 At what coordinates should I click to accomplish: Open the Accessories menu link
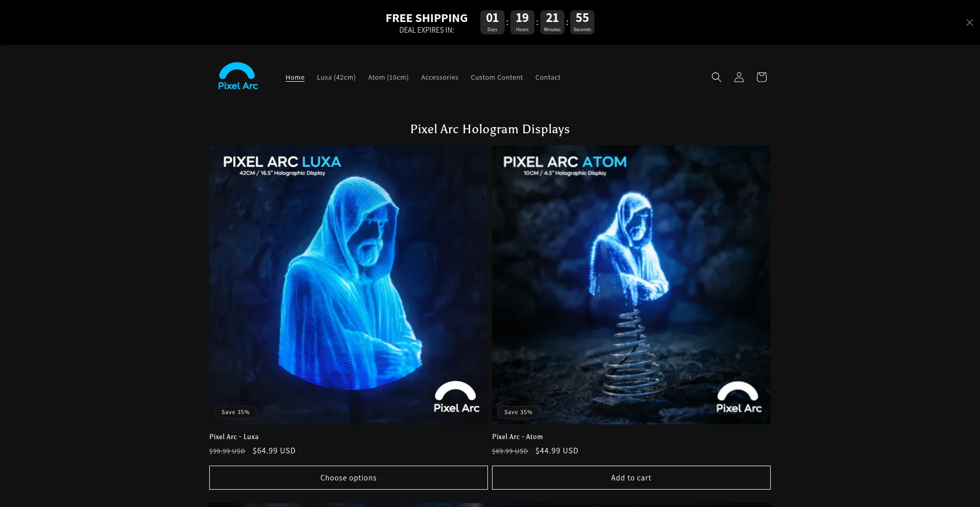coord(439,78)
